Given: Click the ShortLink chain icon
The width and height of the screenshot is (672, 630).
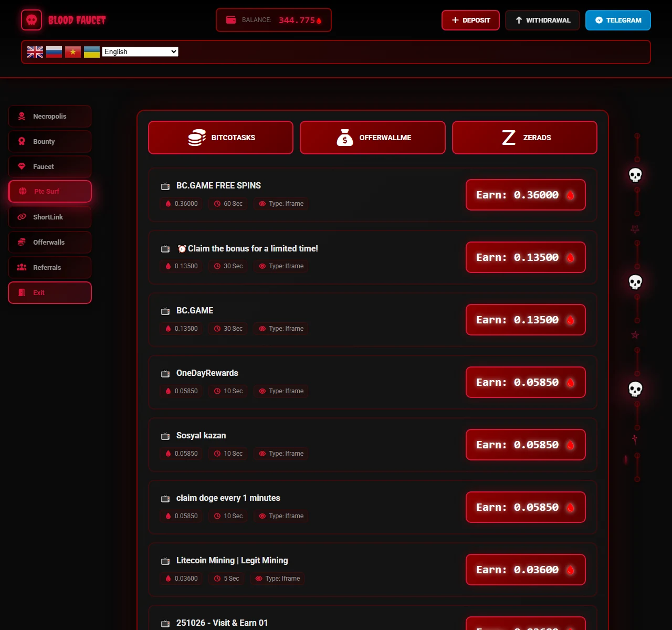Looking at the screenshot, I should (x=22, y=217).
